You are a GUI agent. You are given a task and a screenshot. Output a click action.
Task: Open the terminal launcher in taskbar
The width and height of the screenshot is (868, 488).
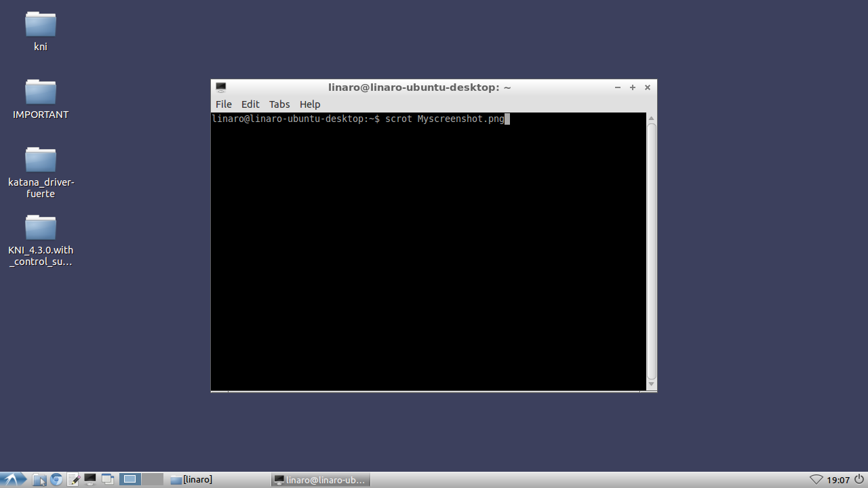90,480
